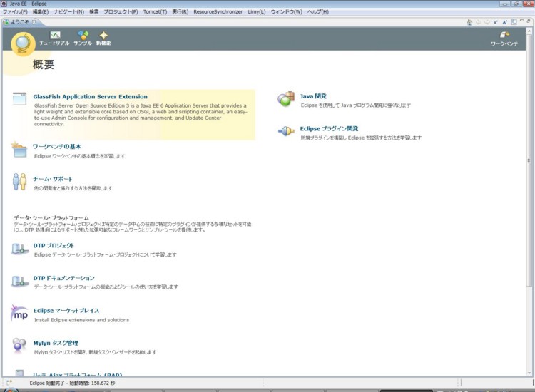Click the workbench basics icon
The height and width of the screenshot is (392, 535).
point(19,150)
